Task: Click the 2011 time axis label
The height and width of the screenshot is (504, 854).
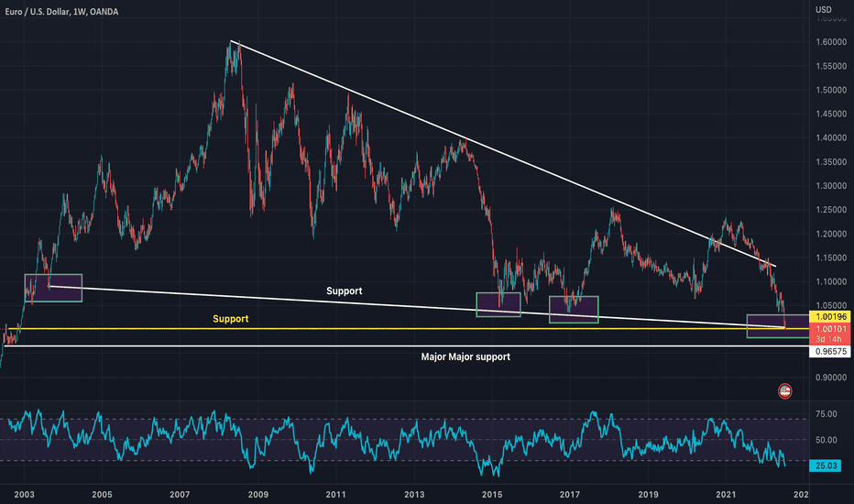Action: point(336,495)
